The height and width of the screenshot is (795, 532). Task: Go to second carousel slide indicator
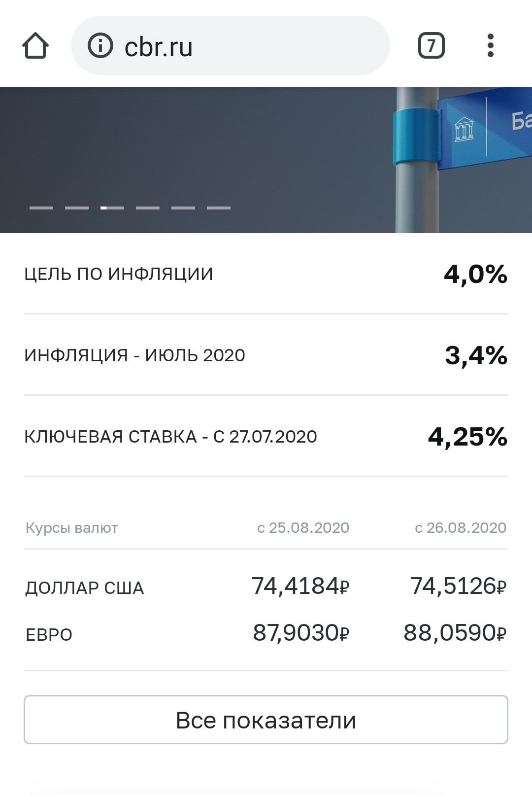click(77, 208)
